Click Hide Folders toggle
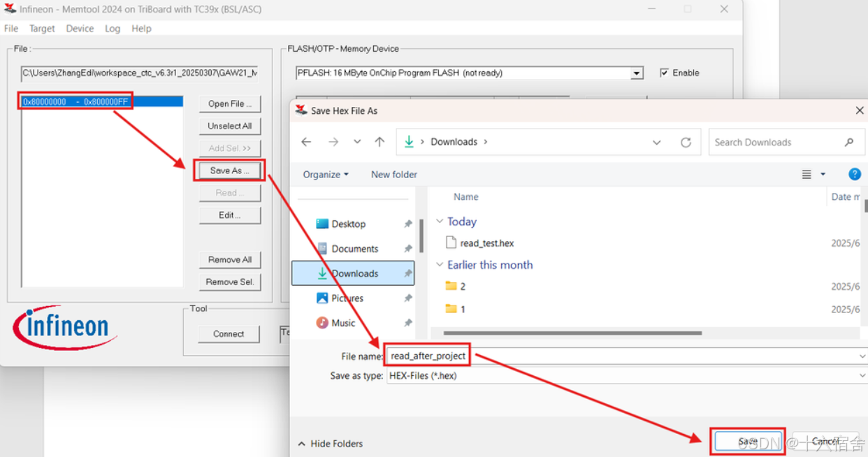868x457 pixels. pyautogui.click(x=331, y=444)
